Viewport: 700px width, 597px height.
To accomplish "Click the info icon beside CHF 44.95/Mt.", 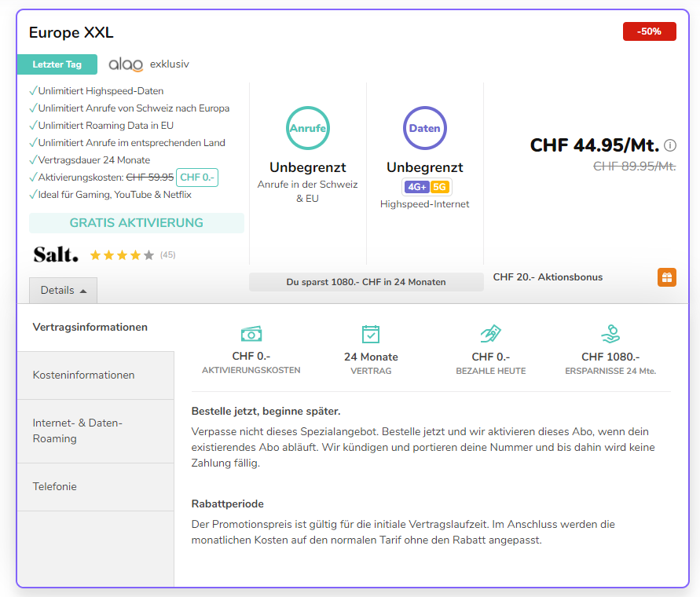I will (670, 145).
